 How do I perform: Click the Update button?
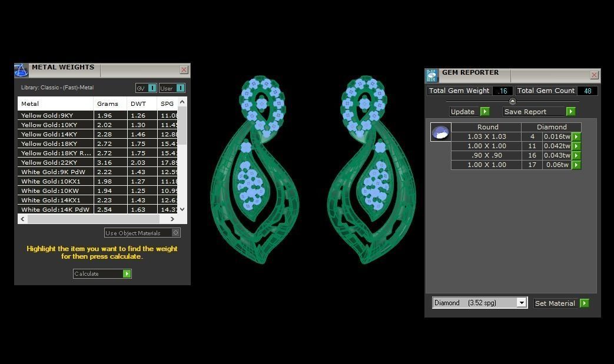470,111
